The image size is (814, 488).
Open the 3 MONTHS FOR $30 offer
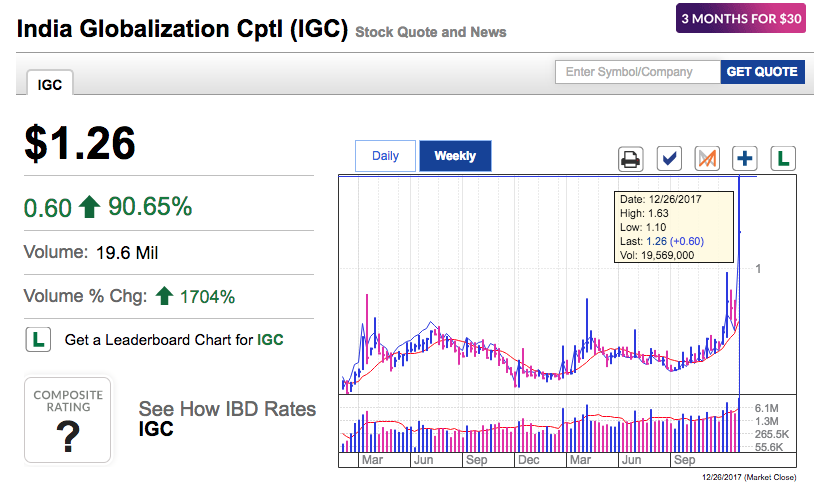click(x=741, y=18)
